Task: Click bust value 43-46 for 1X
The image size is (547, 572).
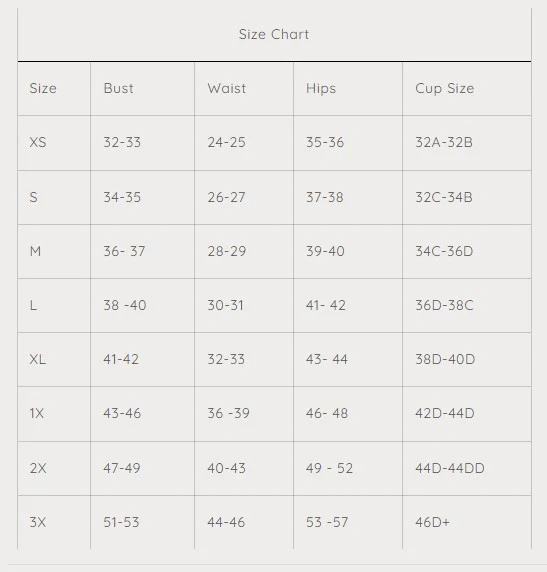Action: 122,413
